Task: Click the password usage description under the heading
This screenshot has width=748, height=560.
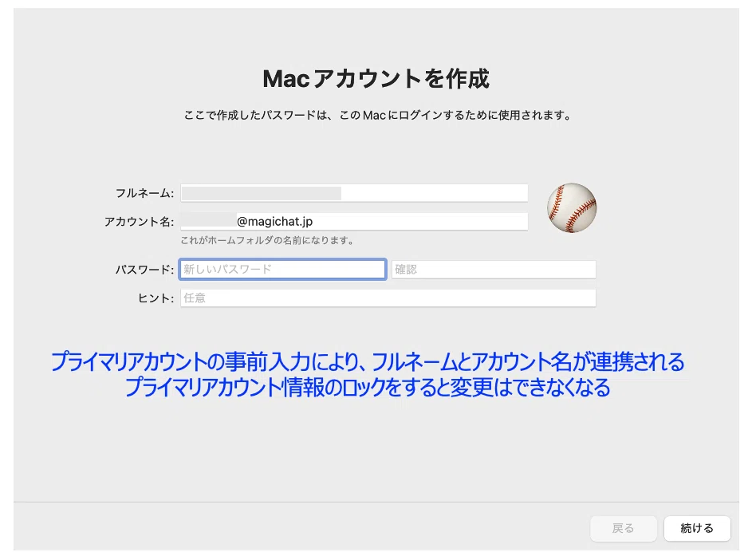Action: [378, 116]
